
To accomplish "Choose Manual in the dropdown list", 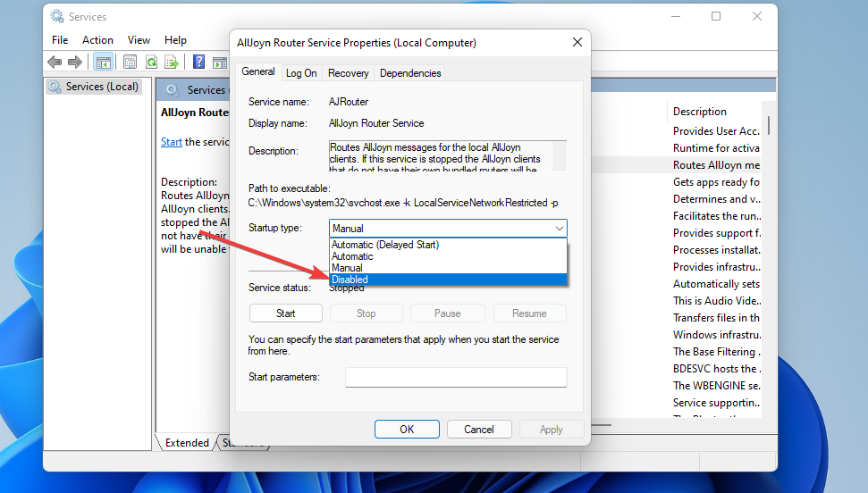I will 448,268.
